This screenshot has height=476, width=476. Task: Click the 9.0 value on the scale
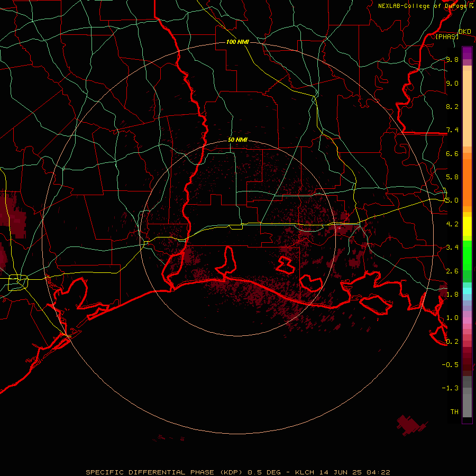click(452, 83)
